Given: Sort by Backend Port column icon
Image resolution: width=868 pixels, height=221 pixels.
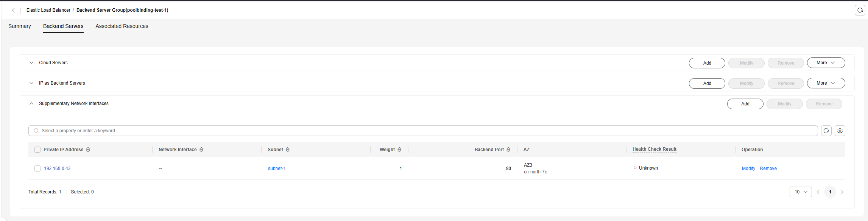Looking at the screenshot, I should pos(508,150).
